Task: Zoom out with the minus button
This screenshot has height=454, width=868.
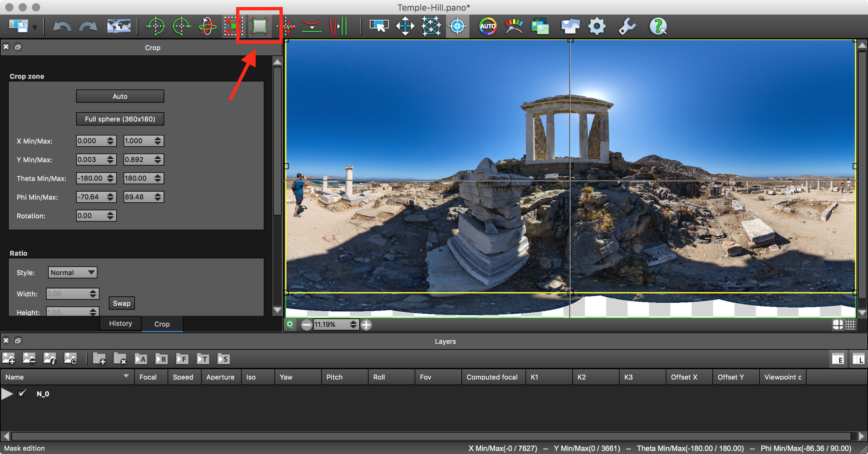Action: click(x=306, y=325)
